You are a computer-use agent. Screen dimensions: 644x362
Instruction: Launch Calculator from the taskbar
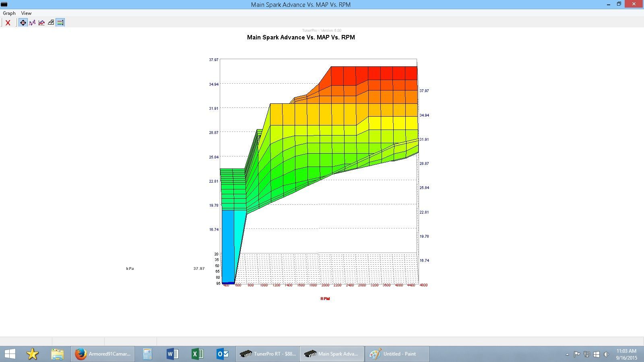(x=147, y=354)
